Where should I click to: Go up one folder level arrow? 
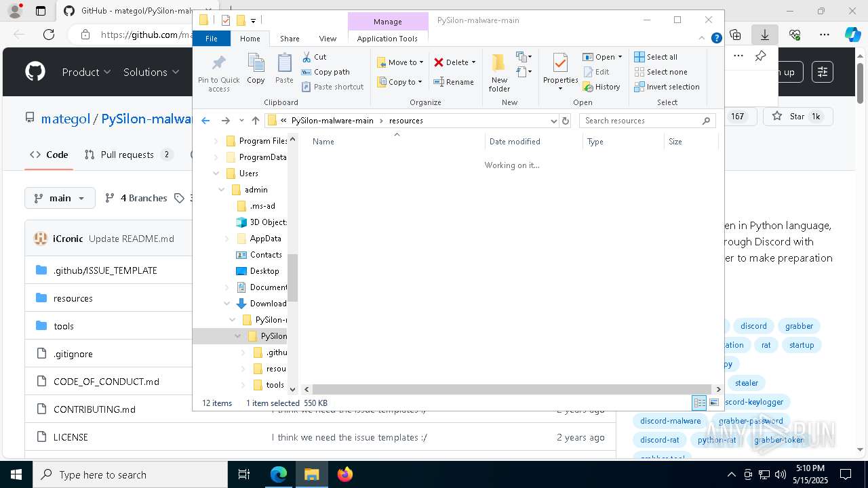pos(255,121)
